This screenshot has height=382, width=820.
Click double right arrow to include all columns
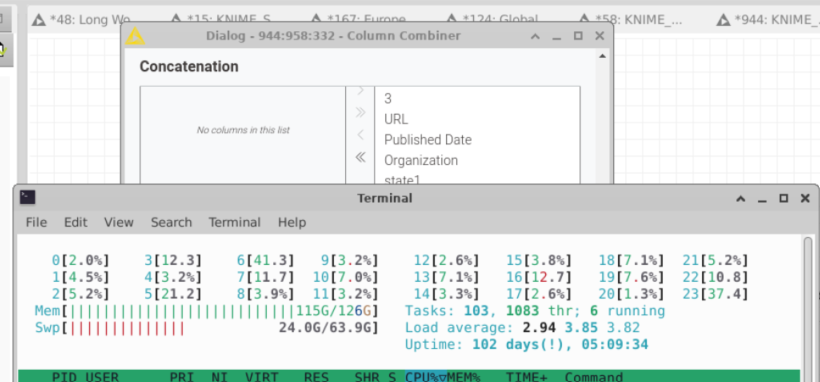[x=360, y=112]
